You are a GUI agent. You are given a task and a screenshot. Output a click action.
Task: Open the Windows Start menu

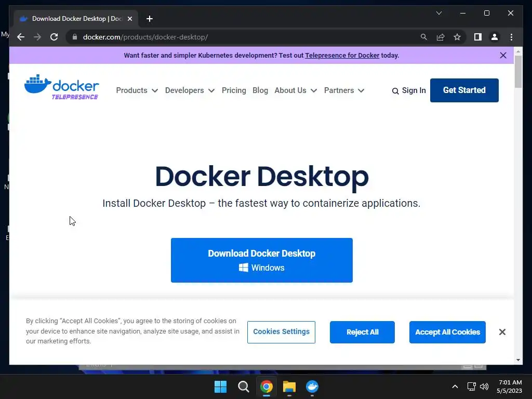(x=220, y=387)
